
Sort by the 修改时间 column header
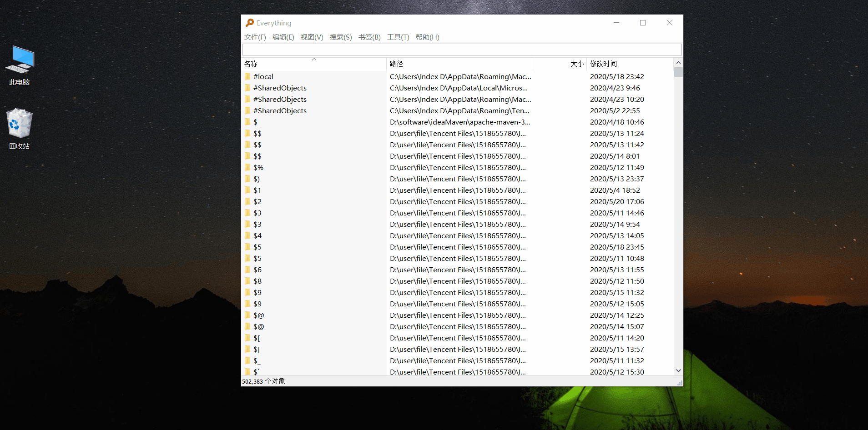[x=630, y=64]
